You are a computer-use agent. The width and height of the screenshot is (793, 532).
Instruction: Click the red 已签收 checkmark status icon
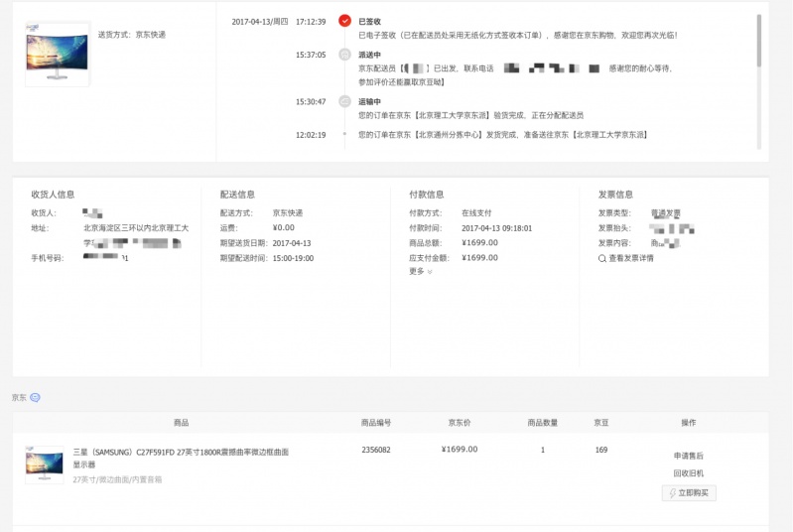point(344,21)
